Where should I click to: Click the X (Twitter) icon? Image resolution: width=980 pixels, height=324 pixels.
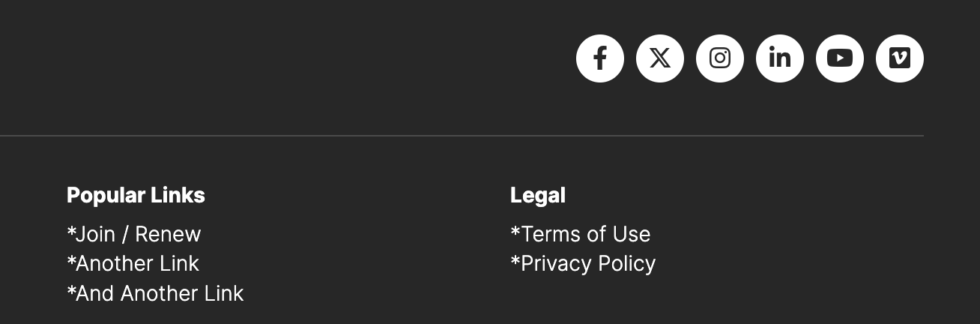(x=659, y=58)
